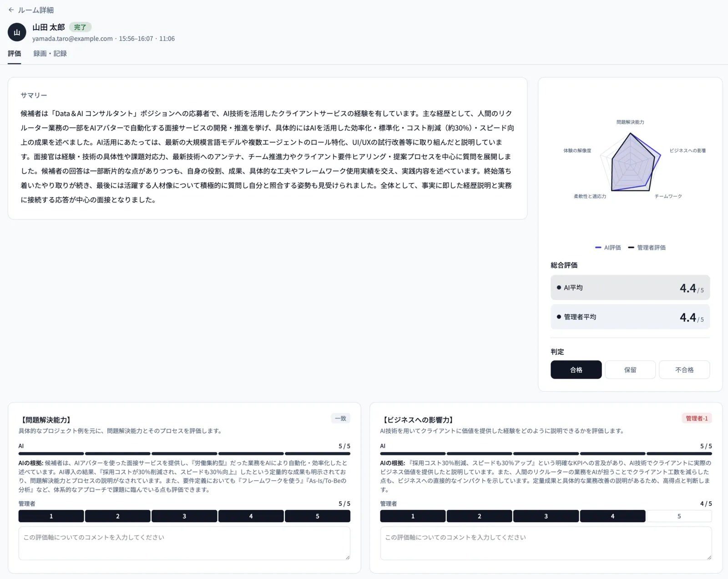Viewport: 728px width, 579px height.
Task: Select 不合格 as the judgment
Action: (684, 370)
